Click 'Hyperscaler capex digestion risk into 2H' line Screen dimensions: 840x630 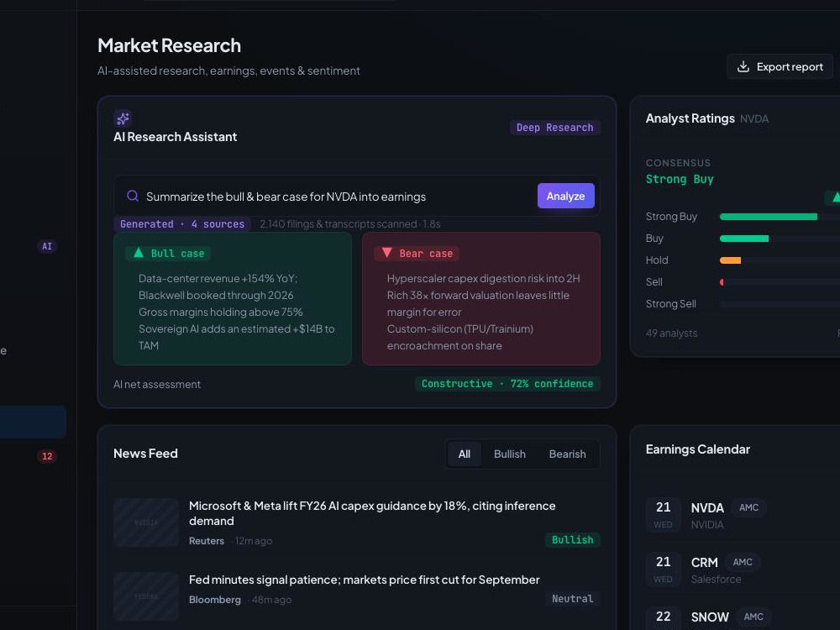click(x=483, y=279)
